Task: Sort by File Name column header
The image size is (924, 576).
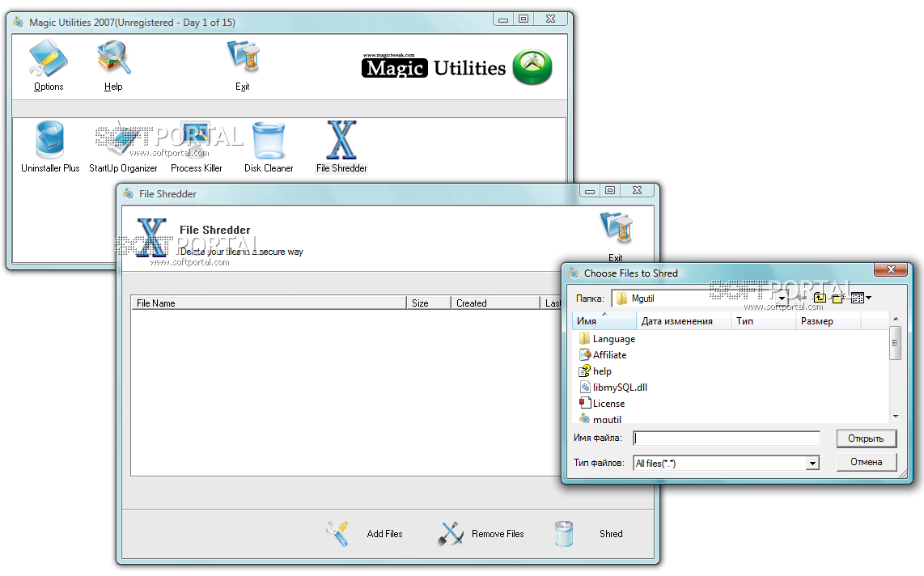Action: [269, 303]
